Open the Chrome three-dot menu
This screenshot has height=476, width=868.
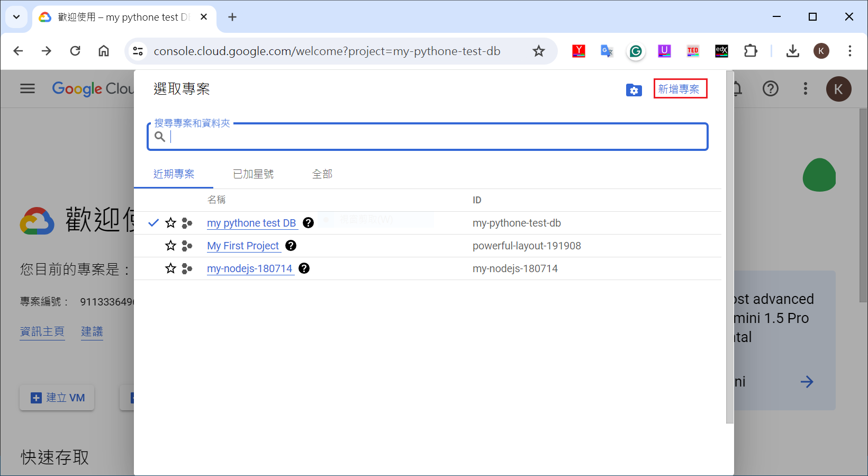point(849,51)
